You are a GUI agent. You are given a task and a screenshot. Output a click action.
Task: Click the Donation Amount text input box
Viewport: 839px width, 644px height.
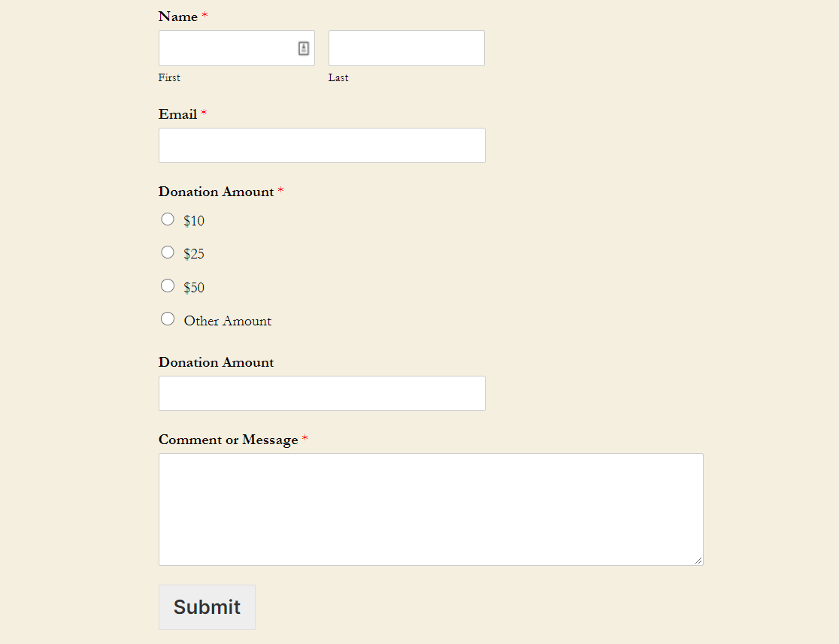(322, 393)
